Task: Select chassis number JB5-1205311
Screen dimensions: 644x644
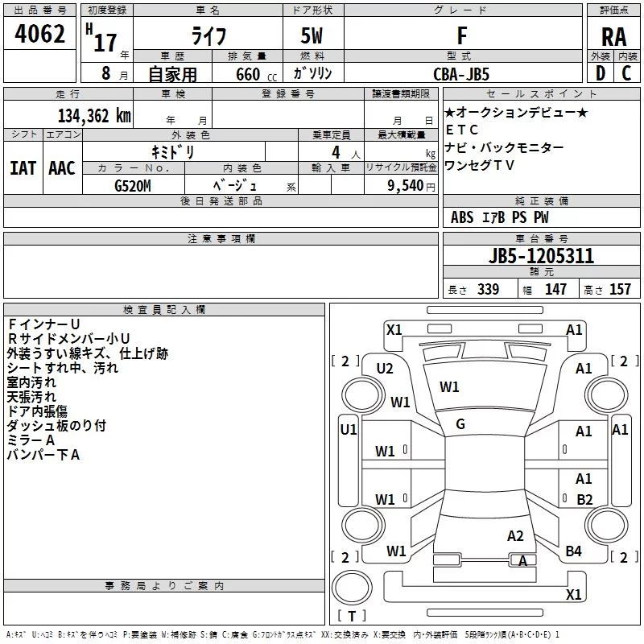Action: [541, 255]
